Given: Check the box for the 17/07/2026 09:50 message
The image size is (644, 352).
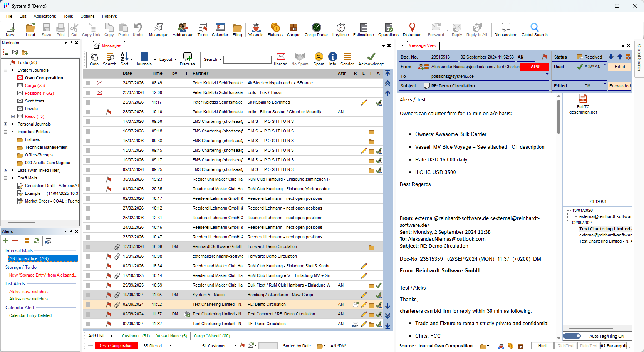Looking at the screenshot, I should [x=88, y=122].
